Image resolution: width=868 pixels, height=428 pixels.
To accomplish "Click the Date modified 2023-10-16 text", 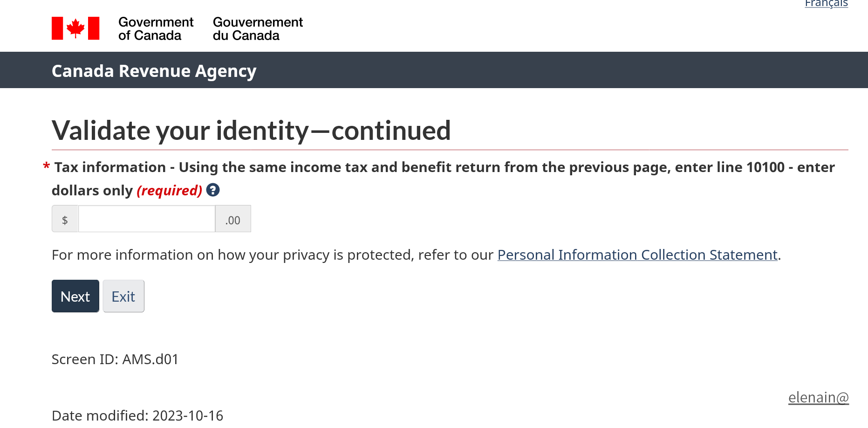I will coord(137,415).
